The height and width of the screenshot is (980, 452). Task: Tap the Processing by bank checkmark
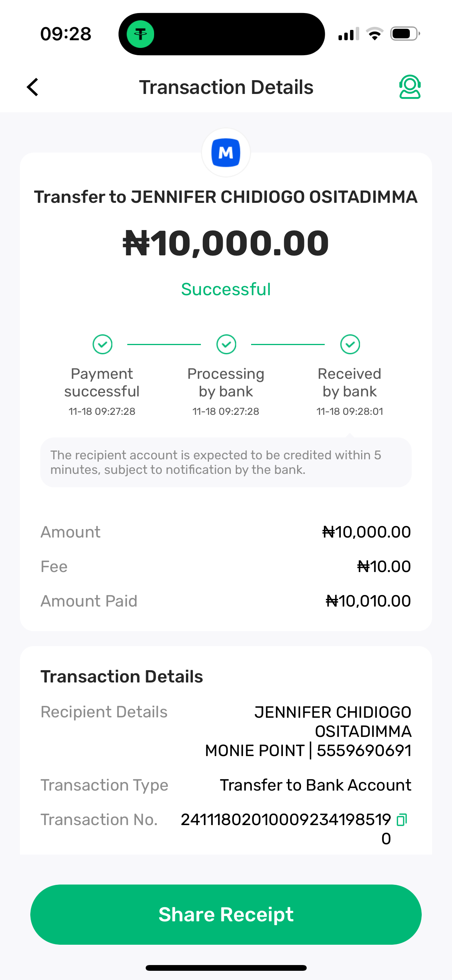point(226,344)
